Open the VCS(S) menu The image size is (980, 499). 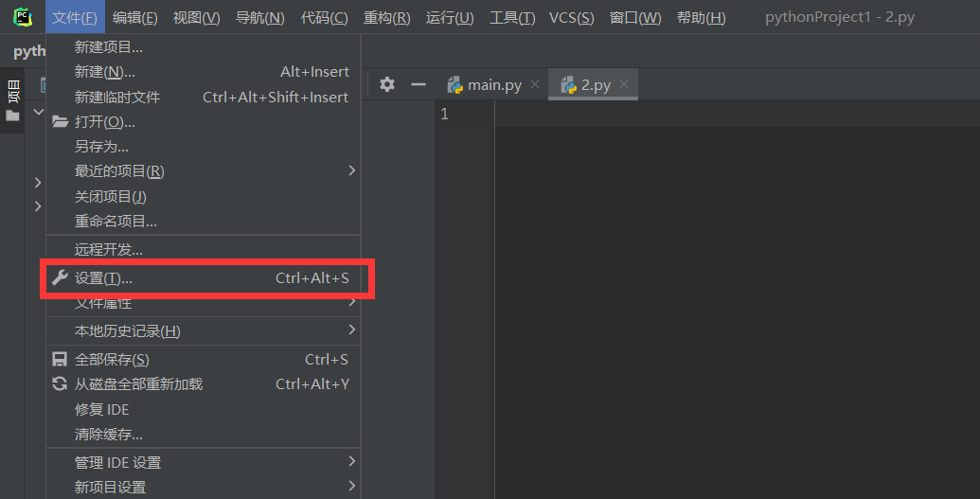tap(572, 17)
